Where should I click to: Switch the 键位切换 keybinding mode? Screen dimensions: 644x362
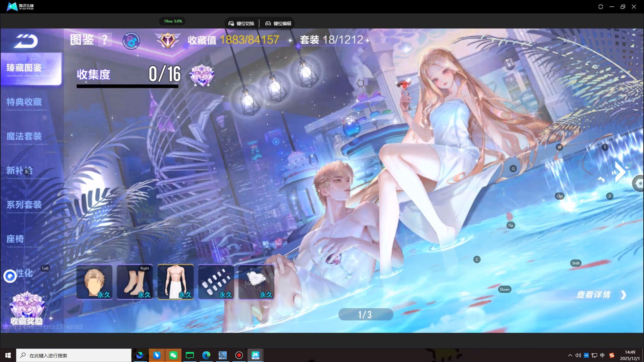click(241, 23)
